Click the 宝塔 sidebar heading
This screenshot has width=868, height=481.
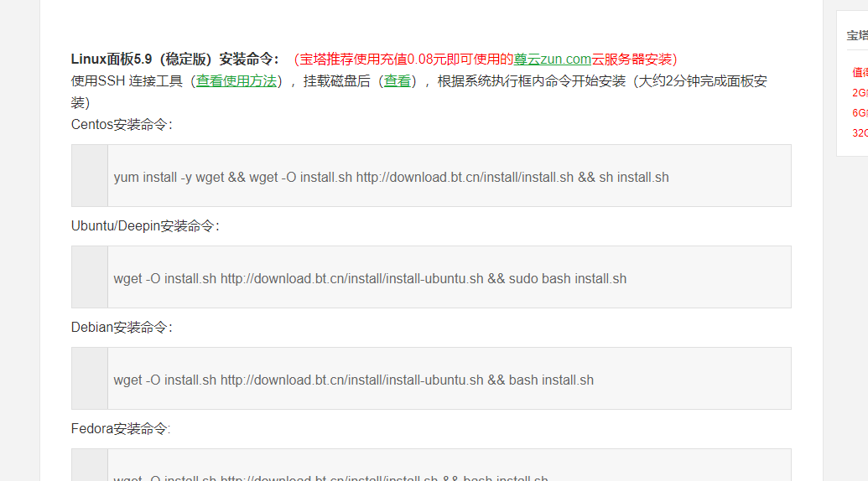(857, 35)
